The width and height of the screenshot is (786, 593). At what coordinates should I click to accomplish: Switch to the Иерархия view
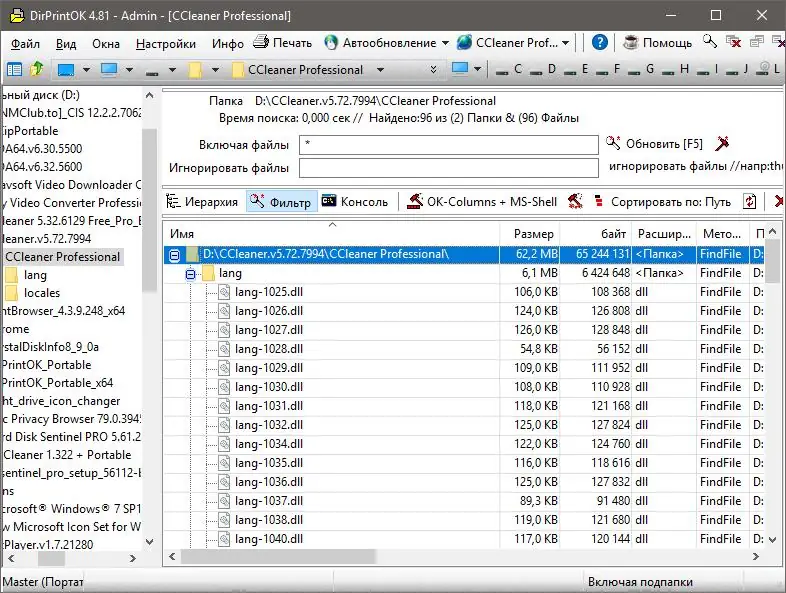(202, 202)
